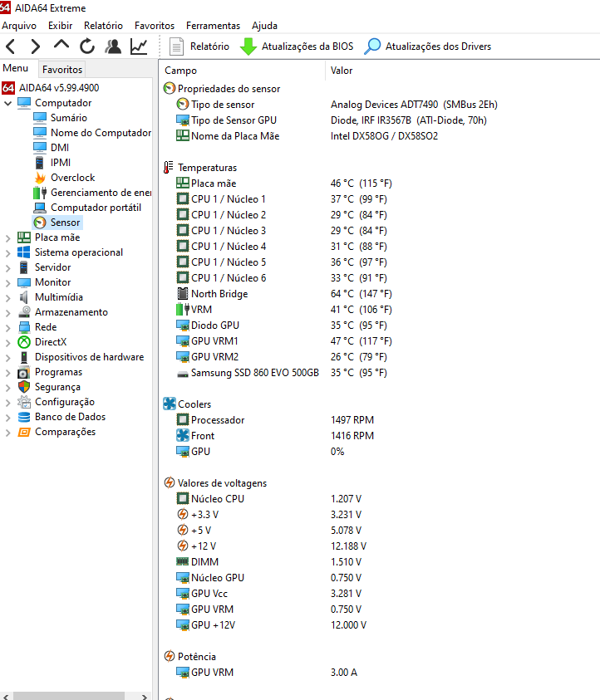The width and height of the screenshot is (600, 700).
Task: Click the Coolers fan section icon
Action: pos(170,404)
